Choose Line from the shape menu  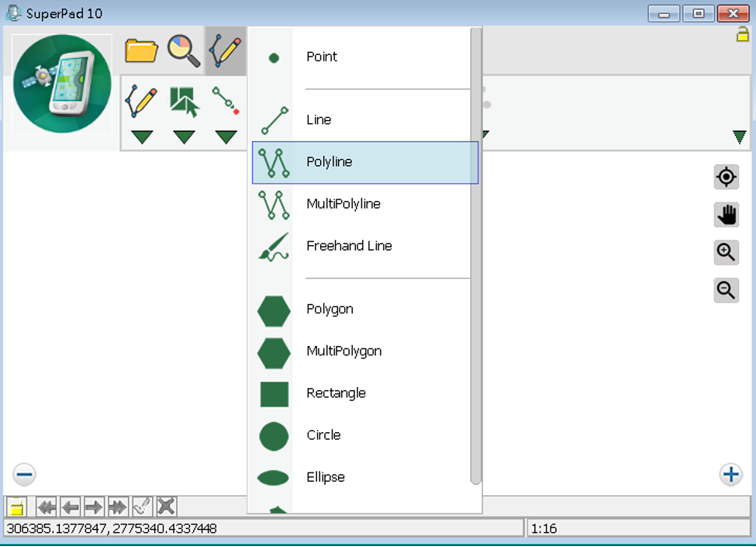(x=365, y=120)
